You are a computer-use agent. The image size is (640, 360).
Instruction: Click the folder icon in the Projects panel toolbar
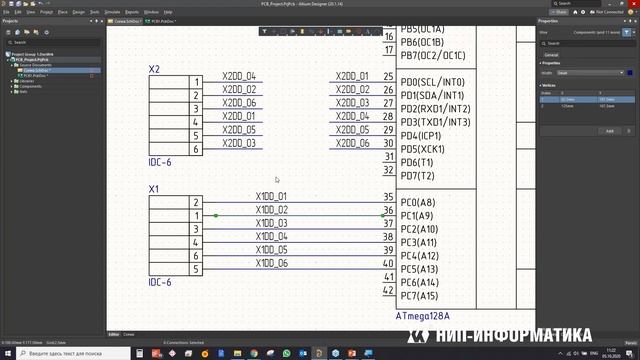point(27,32)
